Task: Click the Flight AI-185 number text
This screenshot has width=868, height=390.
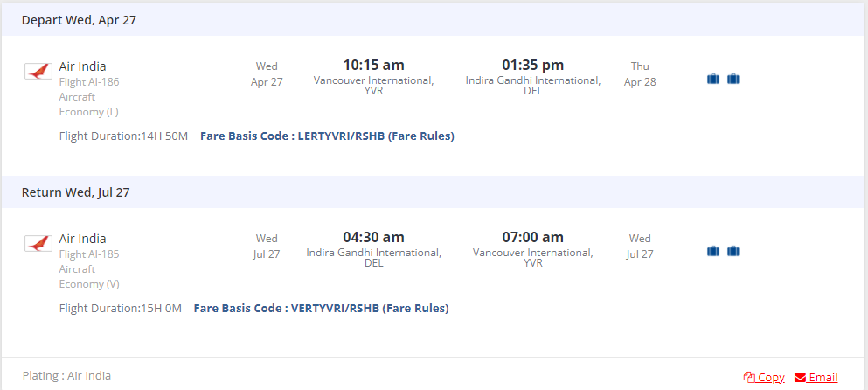Action: (x=89, y=254)
